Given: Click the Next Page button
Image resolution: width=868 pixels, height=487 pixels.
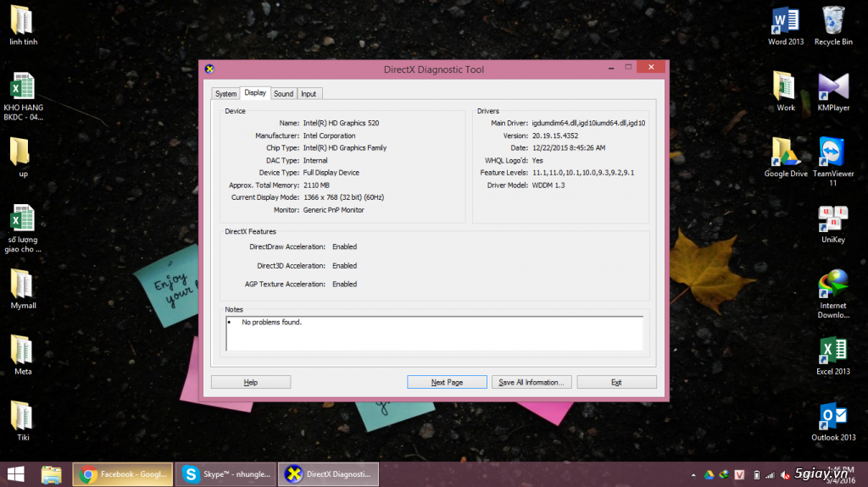Looking at the screenshot, I should pos(447,382).
